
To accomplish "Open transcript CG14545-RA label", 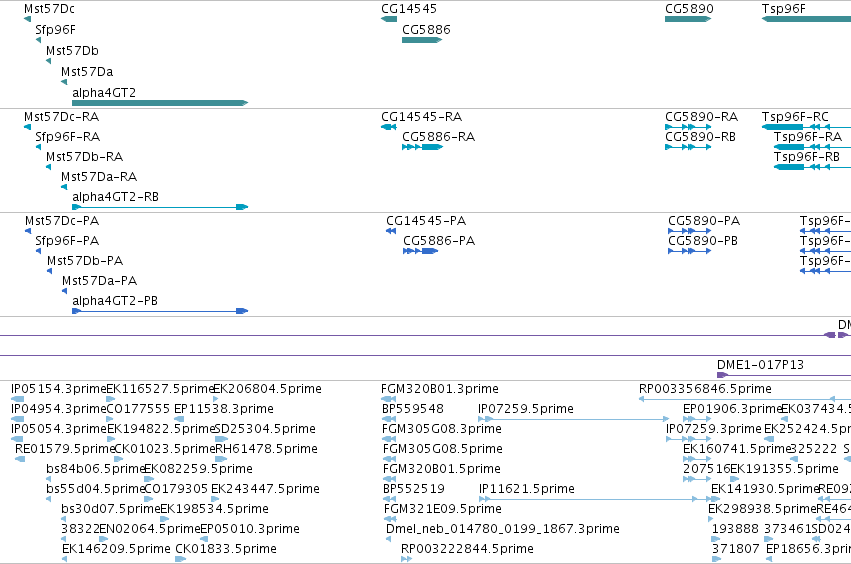I will click(421, 117).
